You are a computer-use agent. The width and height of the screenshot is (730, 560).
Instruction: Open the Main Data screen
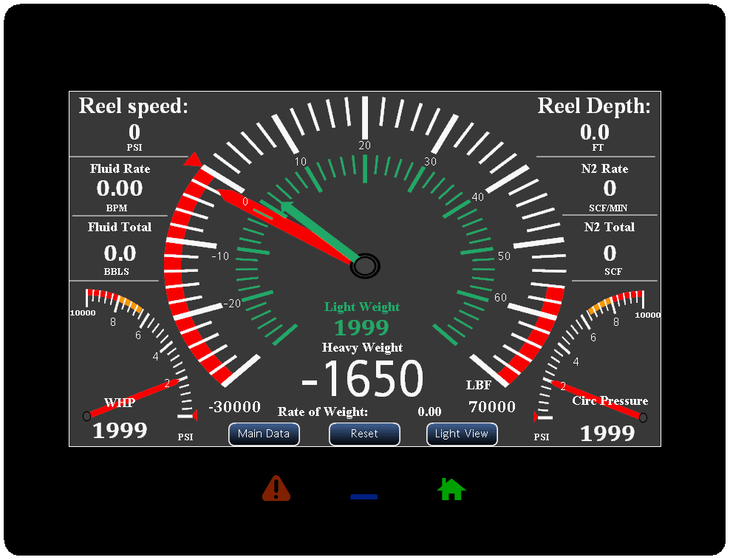264,434
